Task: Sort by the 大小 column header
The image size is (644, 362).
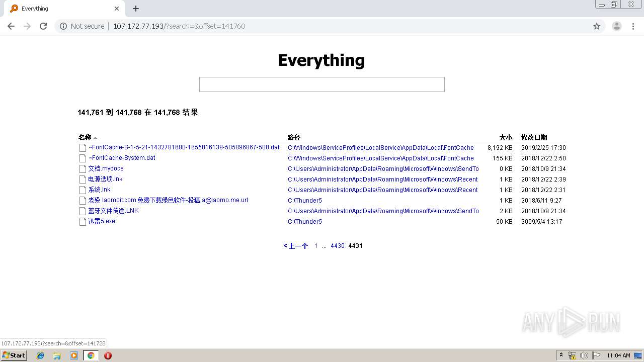Action: [506, 137]
